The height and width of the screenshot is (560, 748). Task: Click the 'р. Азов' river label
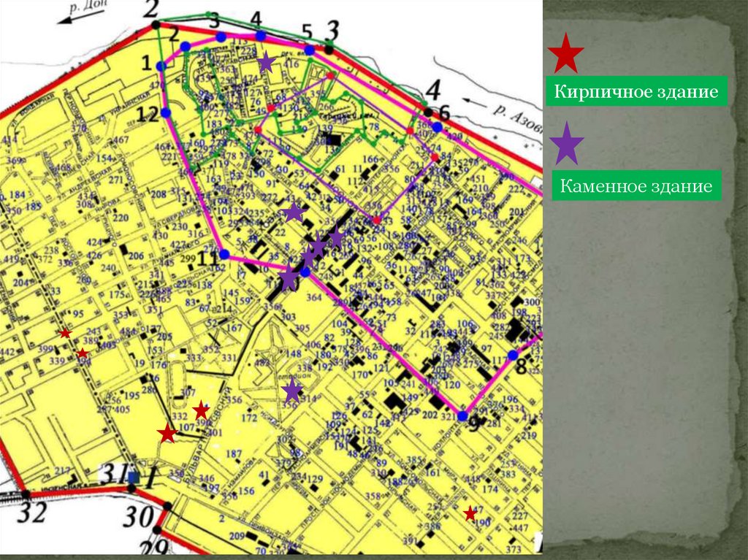(518, 118)
